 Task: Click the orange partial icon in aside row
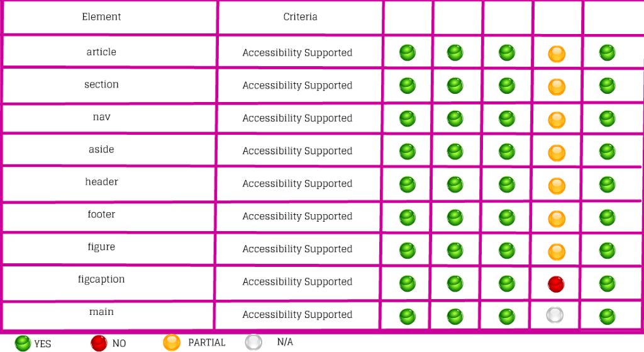point(557,152)
